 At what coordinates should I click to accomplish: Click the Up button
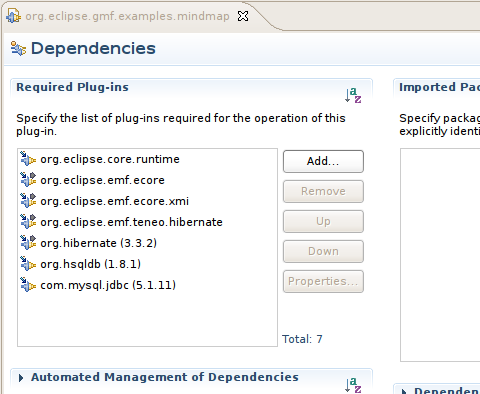tap(323, 221)
